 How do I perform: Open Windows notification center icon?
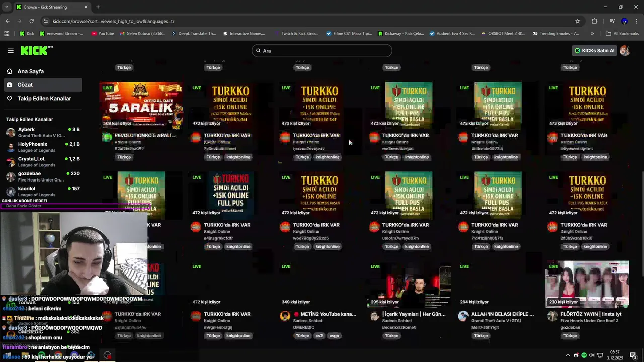point(633,355)
